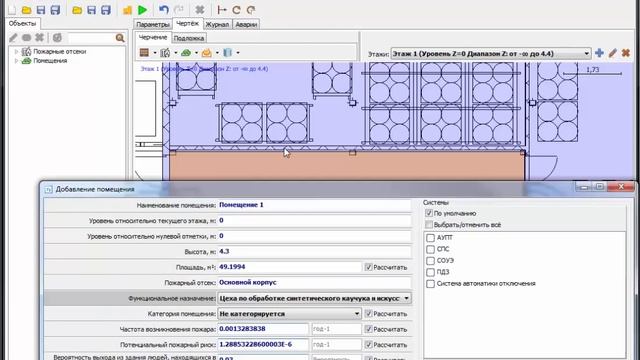Click the Пожарный отсек field
Viewport: 640px width, 360px height.
click(314, 282)
